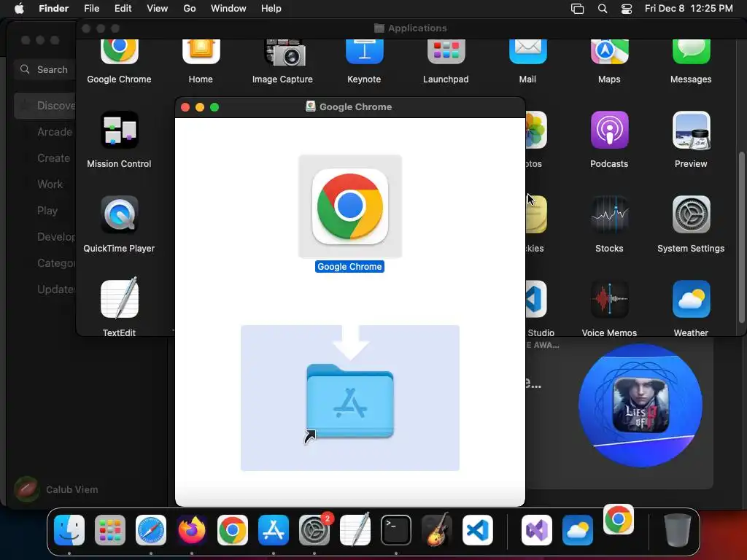This screenshot has height=560, width=747.
Task: Open Launchpad in Applications window
Action: click(446, 52)
